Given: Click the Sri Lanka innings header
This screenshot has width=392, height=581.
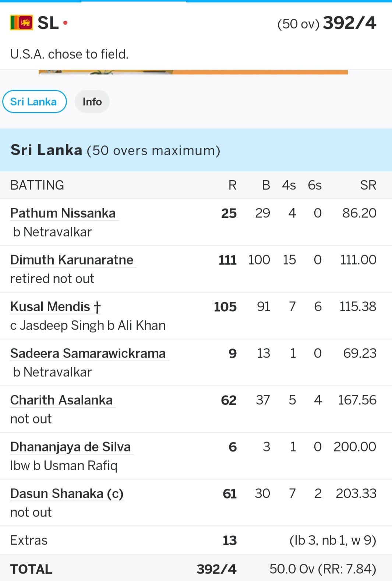Looking at the screenshot, I should coord(196,150).
